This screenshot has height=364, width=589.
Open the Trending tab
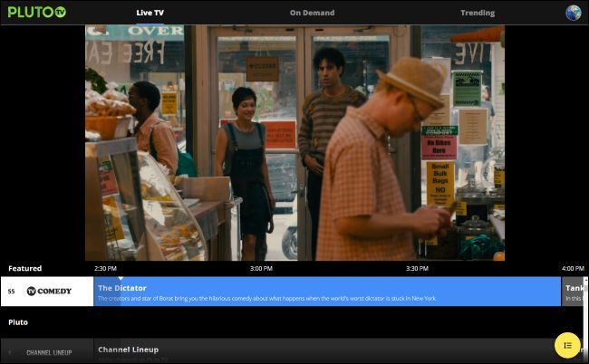[478, 13]
